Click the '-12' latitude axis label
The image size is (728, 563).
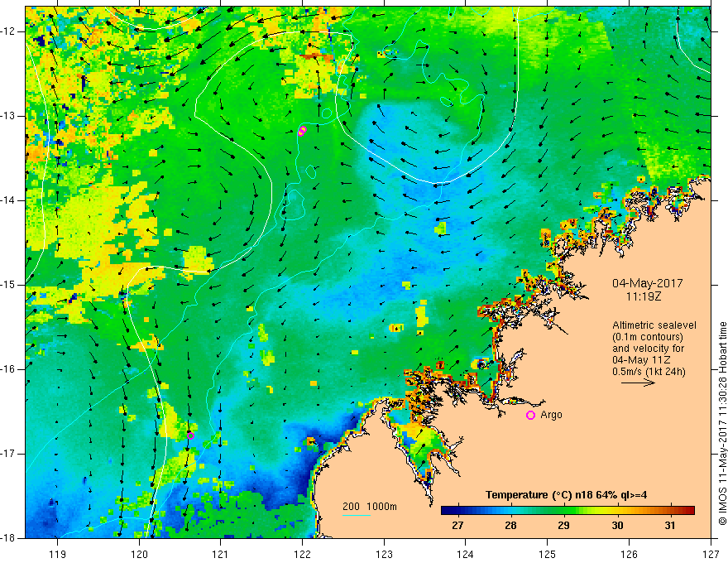click(8, 31)
